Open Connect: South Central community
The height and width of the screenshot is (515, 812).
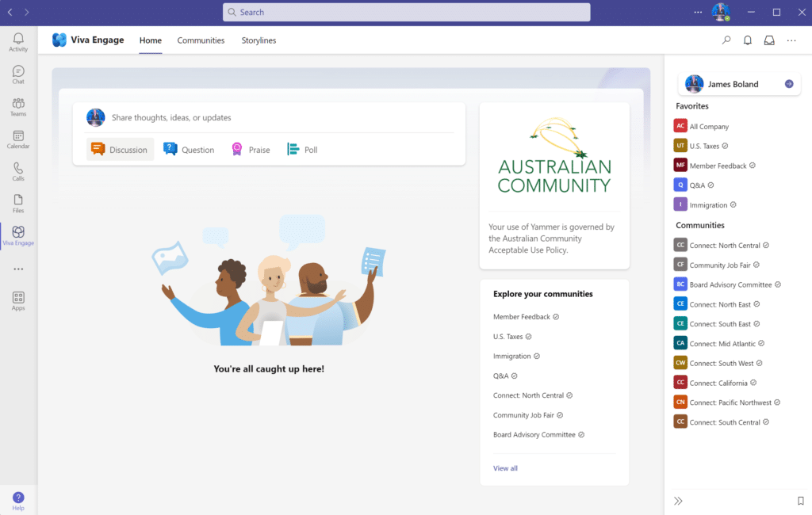click(722, 422)
